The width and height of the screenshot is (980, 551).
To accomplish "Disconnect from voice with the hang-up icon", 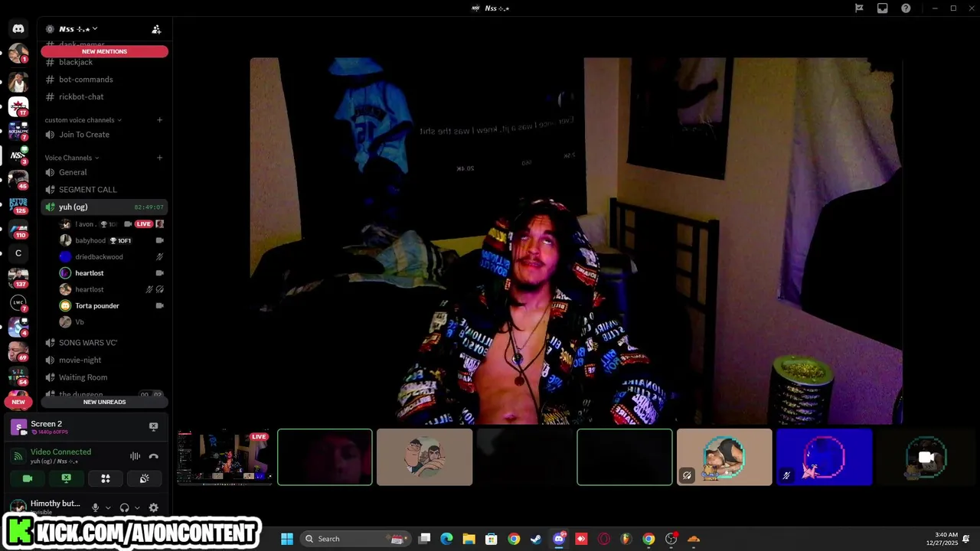I will pyautogui.click(x=153, y=456).
